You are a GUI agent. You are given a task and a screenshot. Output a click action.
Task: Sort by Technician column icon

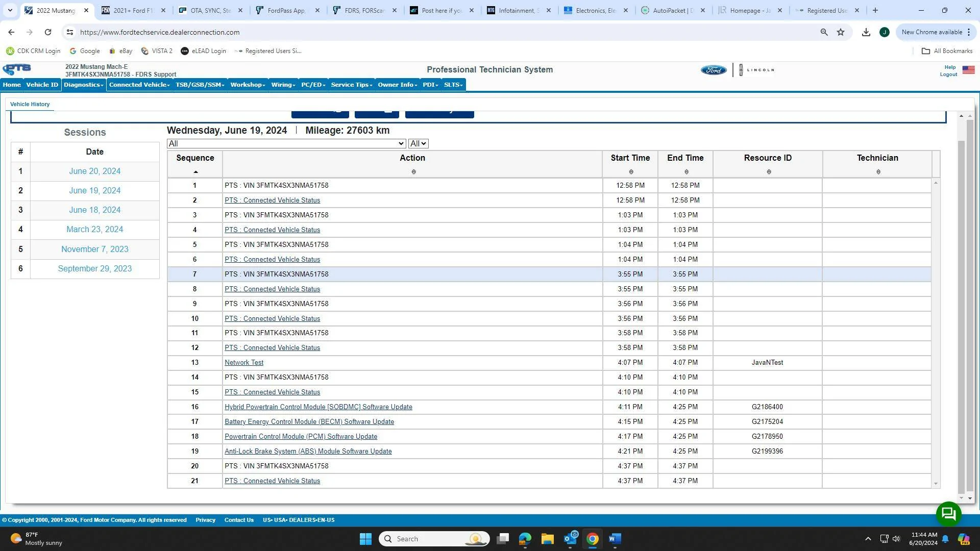(878, 172)
